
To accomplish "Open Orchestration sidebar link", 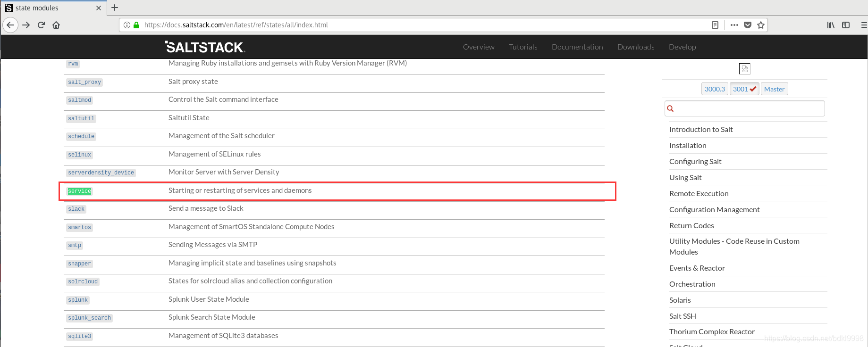I will tap(692, 284).
